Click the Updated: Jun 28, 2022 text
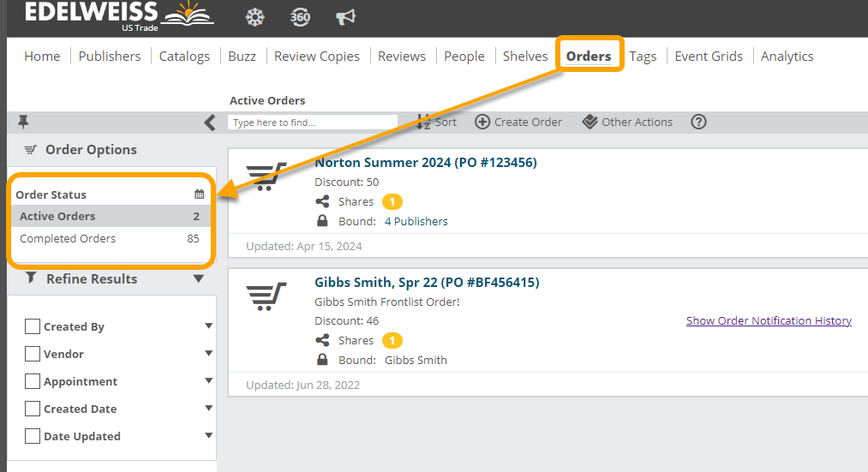The width and height of the screenshot is (868, 472). (x=302, y=385)
